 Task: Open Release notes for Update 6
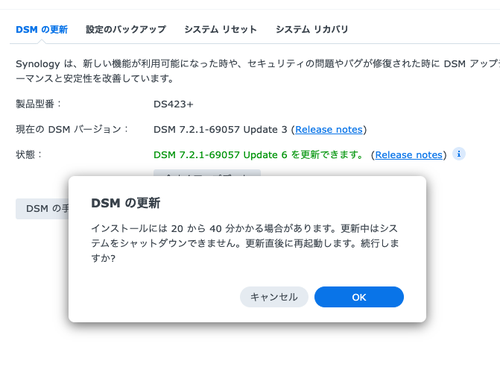pyautogui.click(x=409, y=155)
